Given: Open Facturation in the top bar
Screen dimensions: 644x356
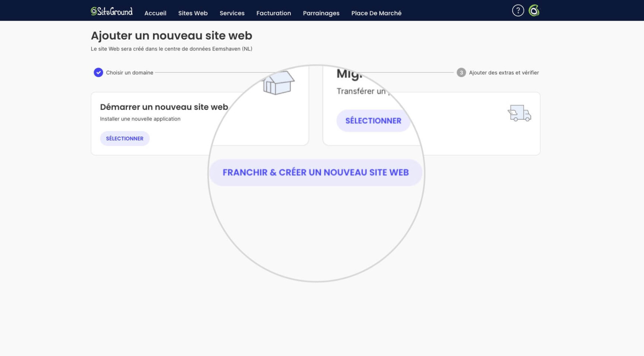Looking at the screenshot, I should coord(273,13).
